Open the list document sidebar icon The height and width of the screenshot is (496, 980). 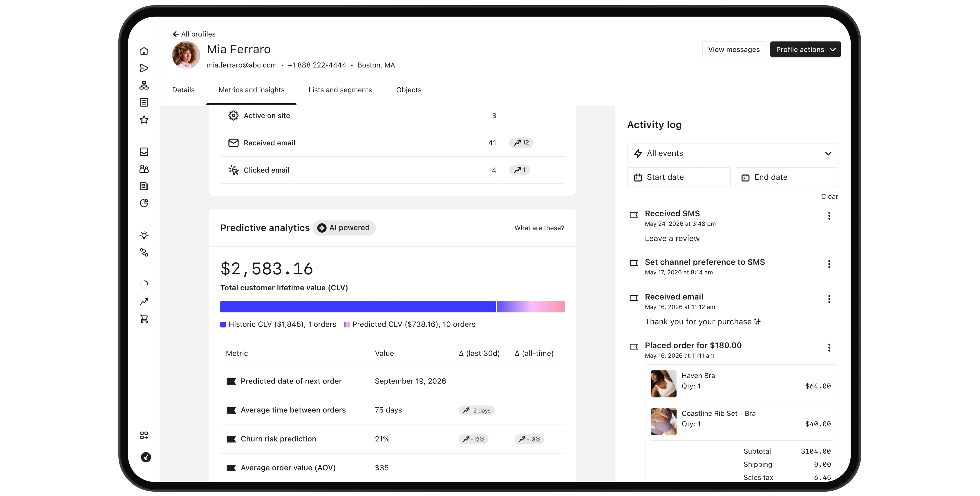coord(144,102)
